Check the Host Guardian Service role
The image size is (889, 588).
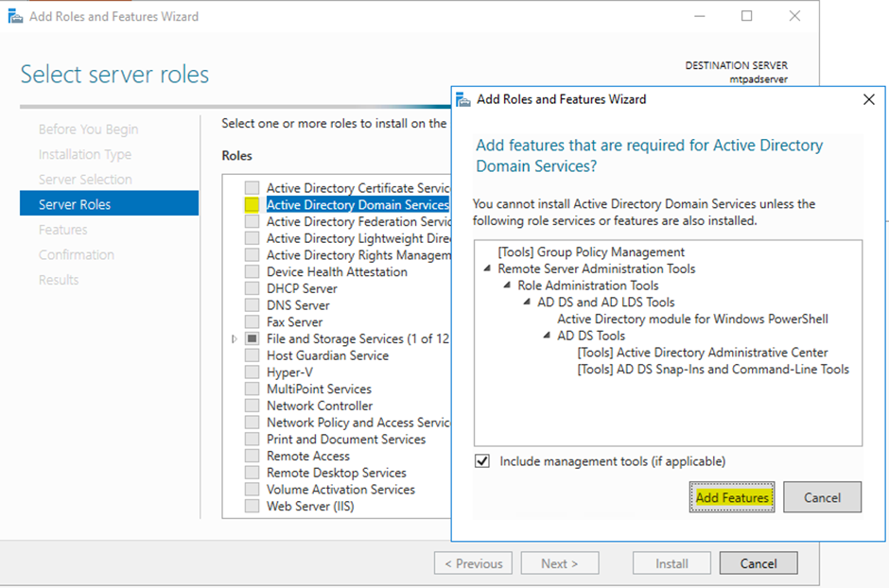click(252, 355)
